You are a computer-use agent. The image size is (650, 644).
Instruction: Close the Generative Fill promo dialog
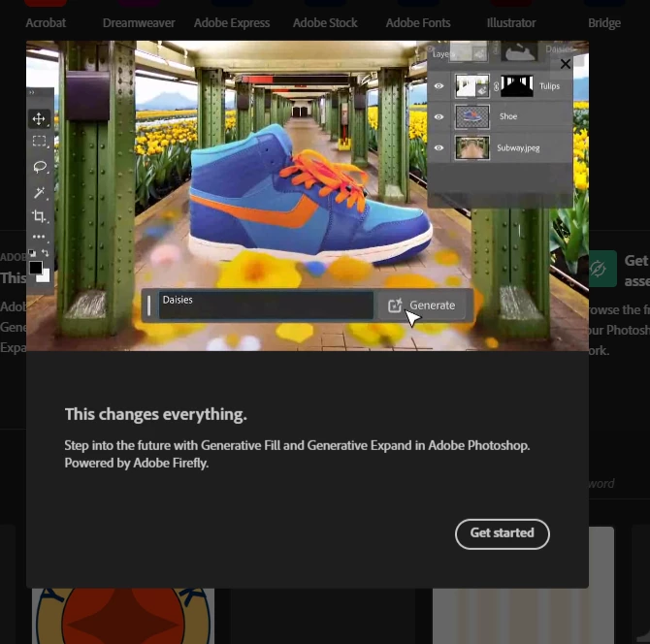[x=565, y=64]
